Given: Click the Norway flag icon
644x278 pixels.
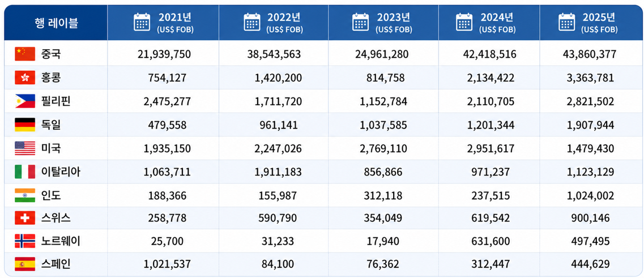Looking at the screenshot, I should click(25, 241).
